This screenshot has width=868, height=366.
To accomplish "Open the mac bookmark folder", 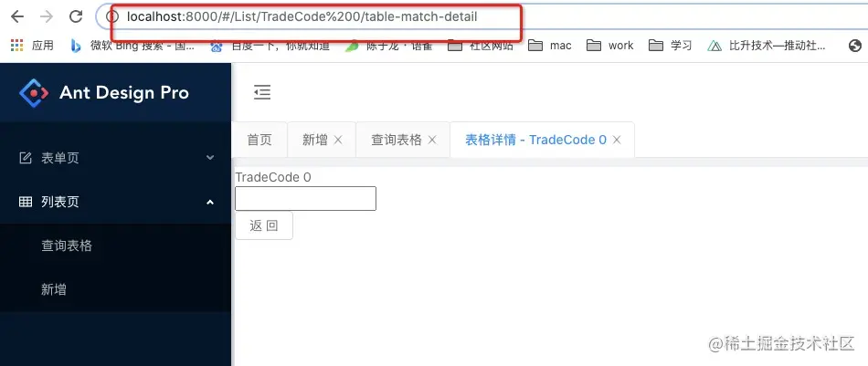I will click(x=550, y=46).
